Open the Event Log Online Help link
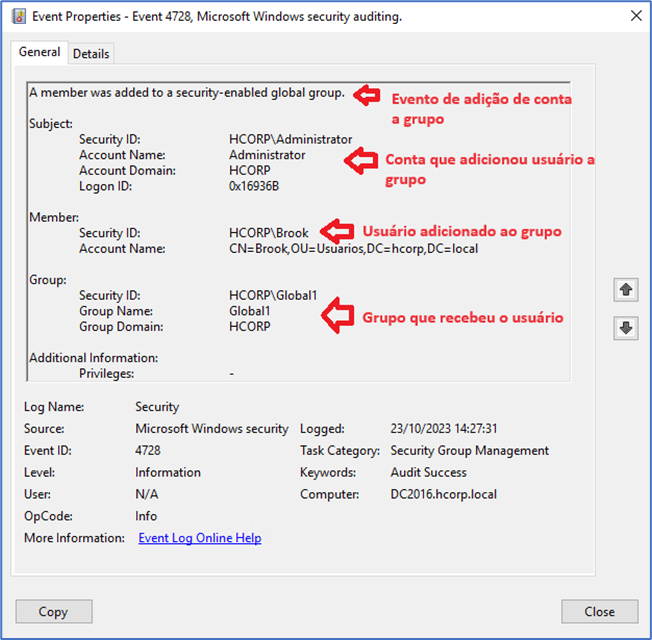Image resolution: width=652 pixels, height=640 pixels. tap(199, 538)
